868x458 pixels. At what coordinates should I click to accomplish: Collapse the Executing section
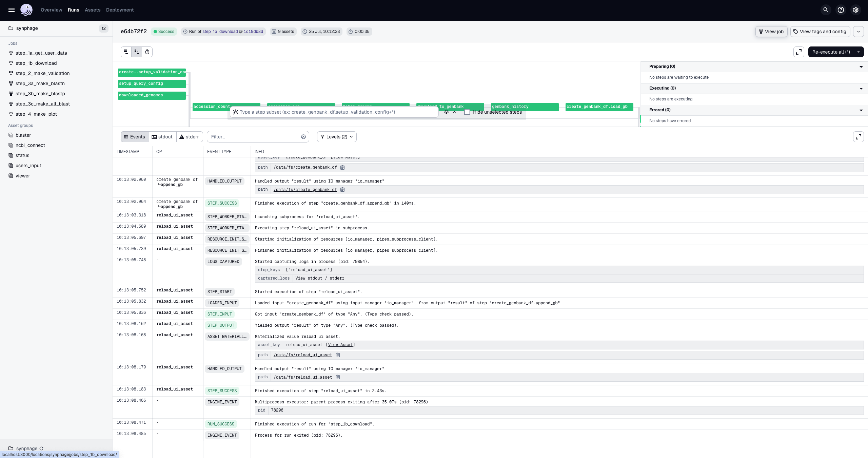pyautogui.click(x=861, y=89)
